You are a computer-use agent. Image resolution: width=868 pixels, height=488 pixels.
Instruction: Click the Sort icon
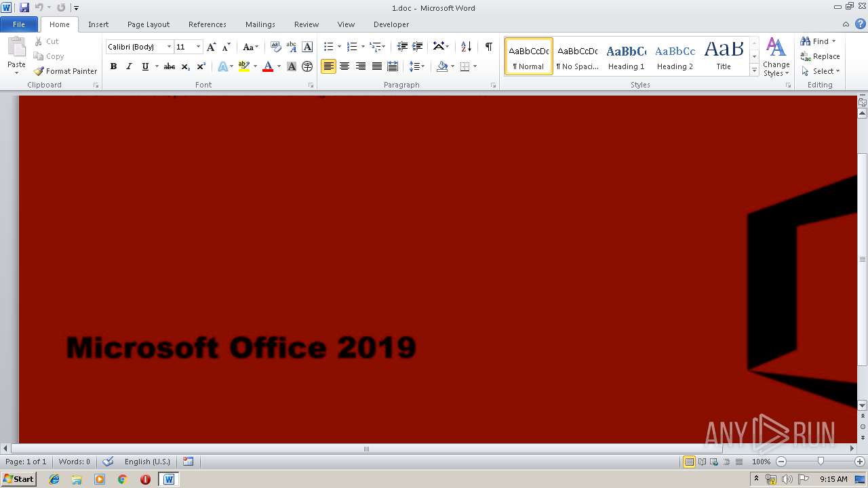(466, 47)
